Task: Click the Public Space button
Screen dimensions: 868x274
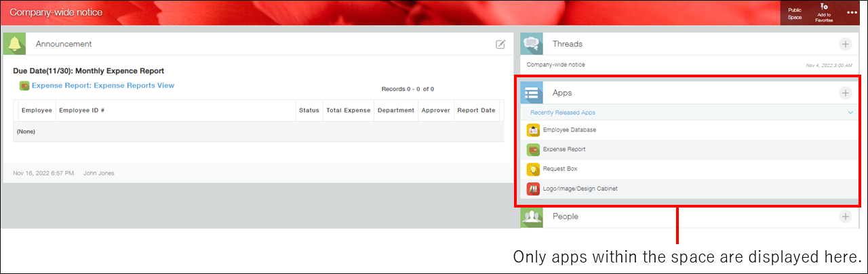Action: point(795,13)
